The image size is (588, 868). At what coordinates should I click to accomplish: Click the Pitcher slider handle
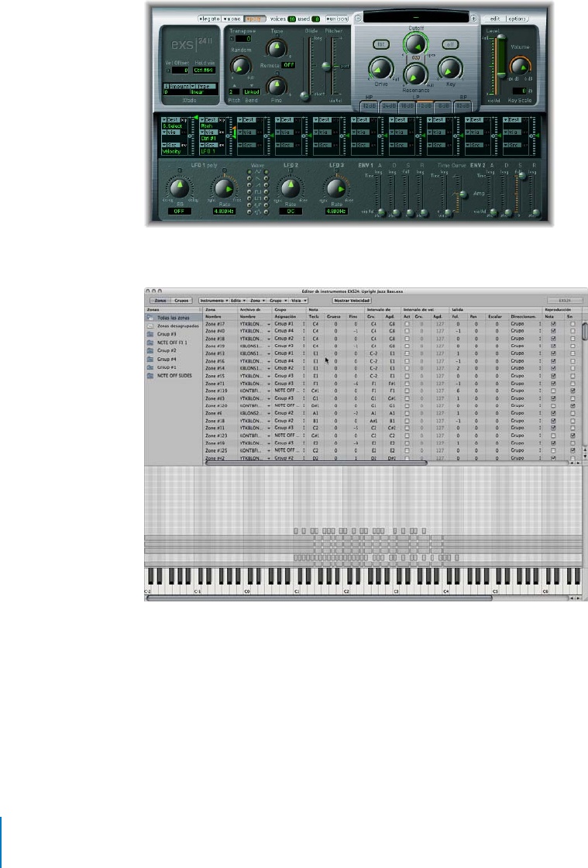pos(327,67)
